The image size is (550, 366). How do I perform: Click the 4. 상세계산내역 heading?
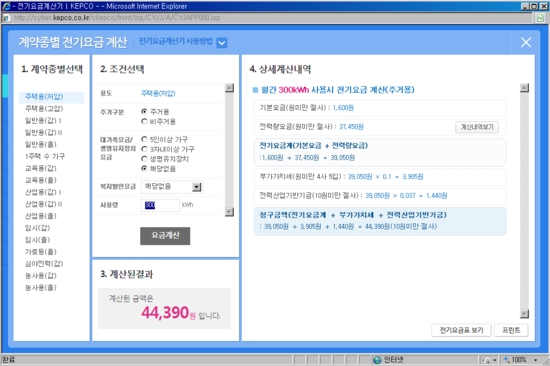click(280, 69)
